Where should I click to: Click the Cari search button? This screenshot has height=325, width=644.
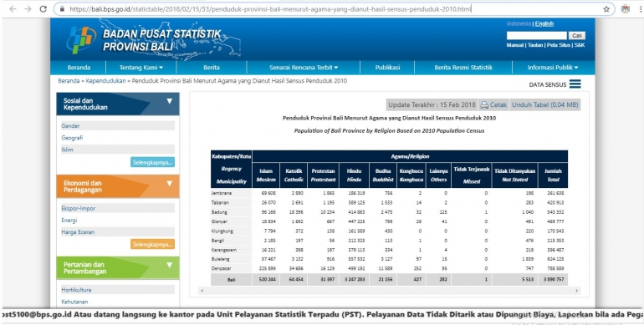pyautogui.click(x=577, y=36)
